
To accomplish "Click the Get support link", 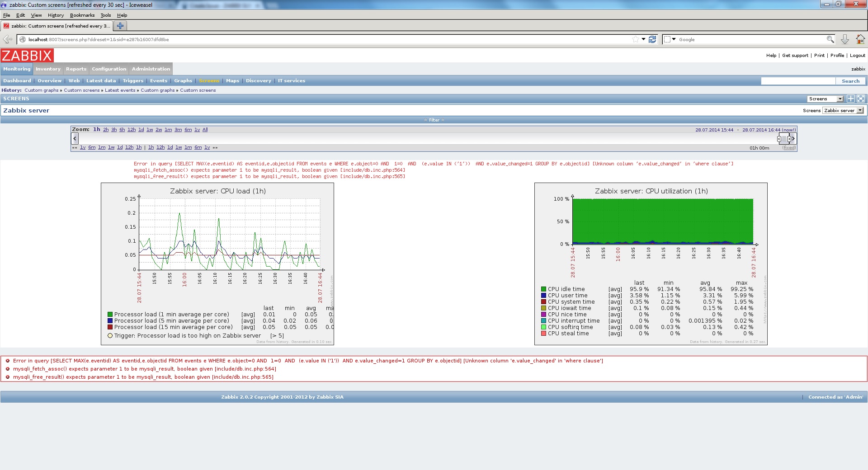I will [x=795, y=56].
